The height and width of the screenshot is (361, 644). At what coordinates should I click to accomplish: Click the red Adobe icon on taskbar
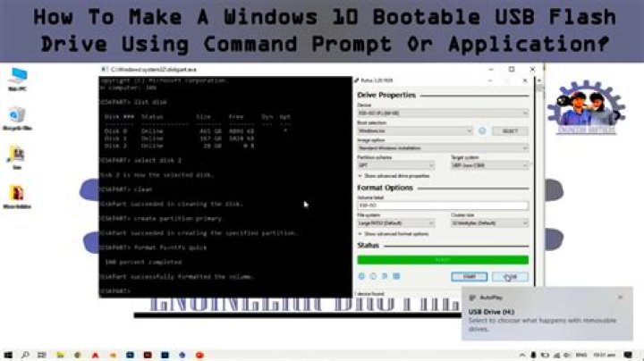pyautogui.click(x=96, y=355)
